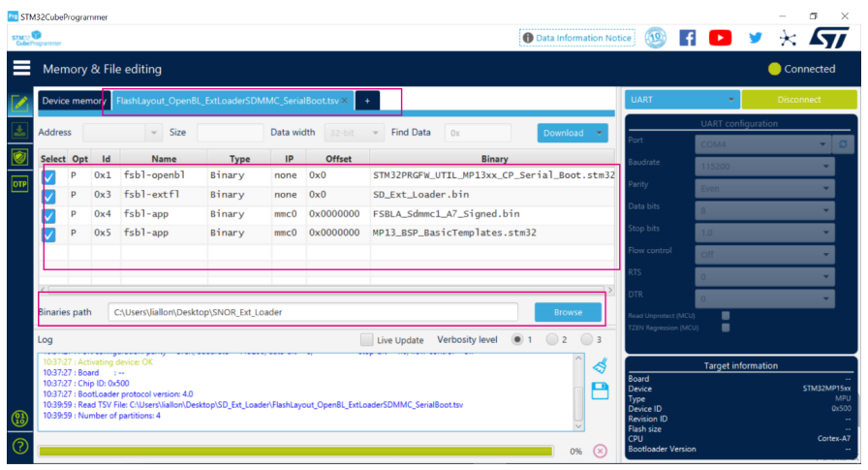Click the table horizontal scrollbar
Screen dimensions: 868x470
click(x=326, y=290)
